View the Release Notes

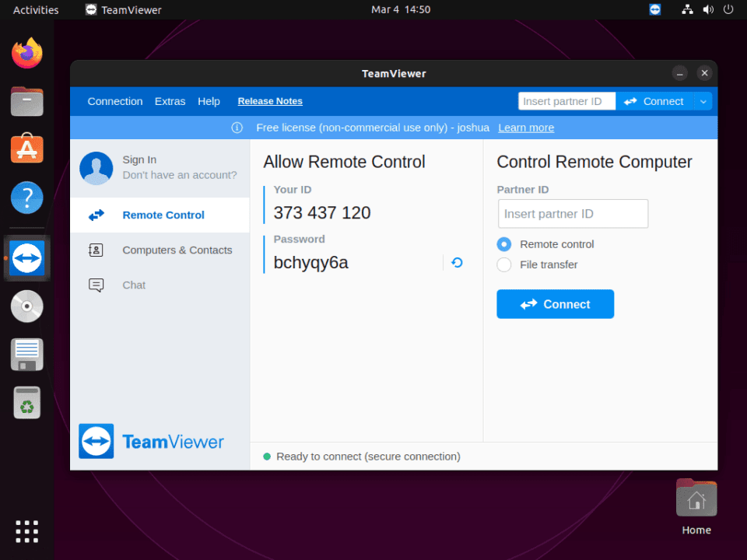[x=269, y=101]
